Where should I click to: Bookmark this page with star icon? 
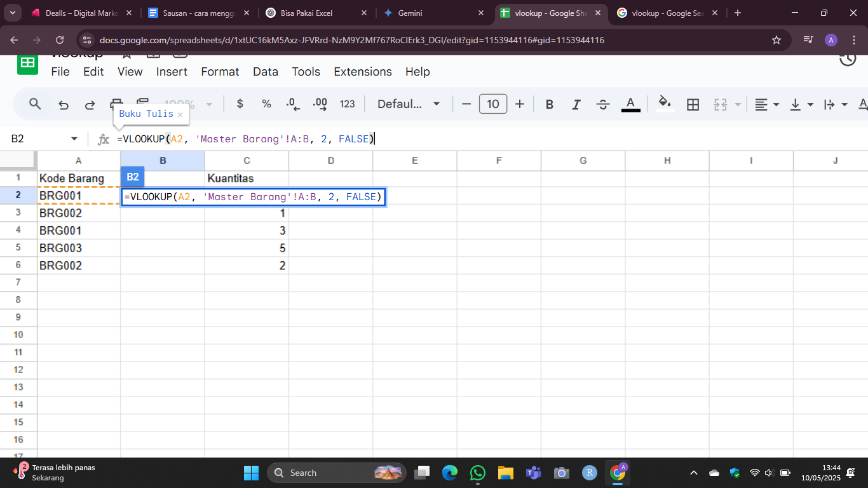coord(776,40)
